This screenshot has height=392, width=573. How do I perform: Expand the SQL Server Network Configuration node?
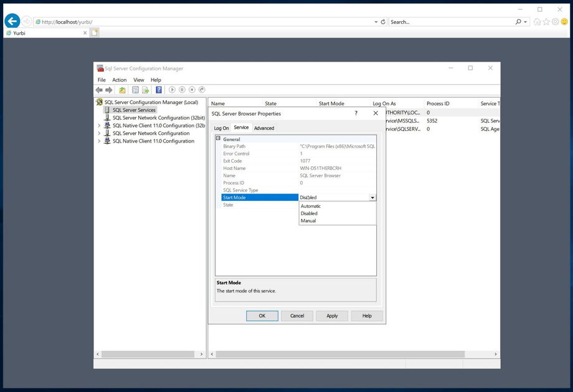pos(99,133)
